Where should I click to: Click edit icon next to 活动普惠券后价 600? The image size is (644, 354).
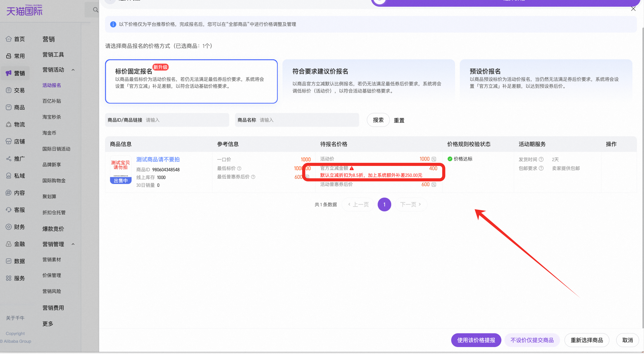(x=434, y=184)
